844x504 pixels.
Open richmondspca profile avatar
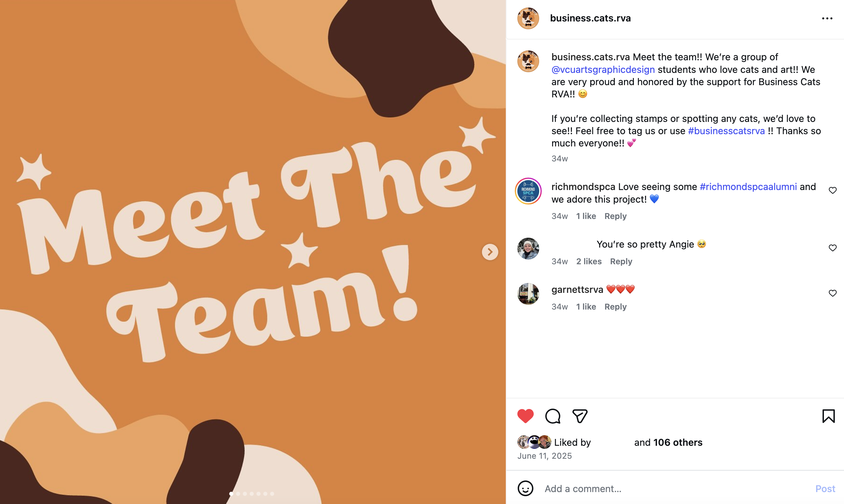(528, 191)
